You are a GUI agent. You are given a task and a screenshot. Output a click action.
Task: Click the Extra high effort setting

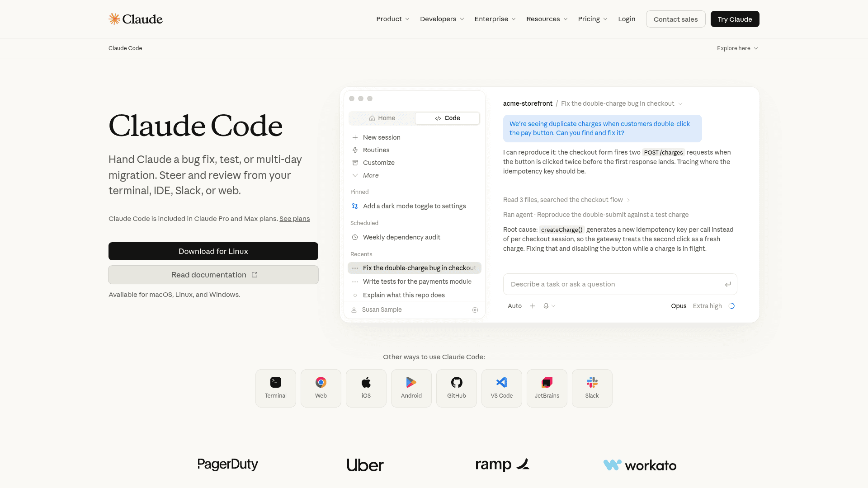[x=707, y=306]
